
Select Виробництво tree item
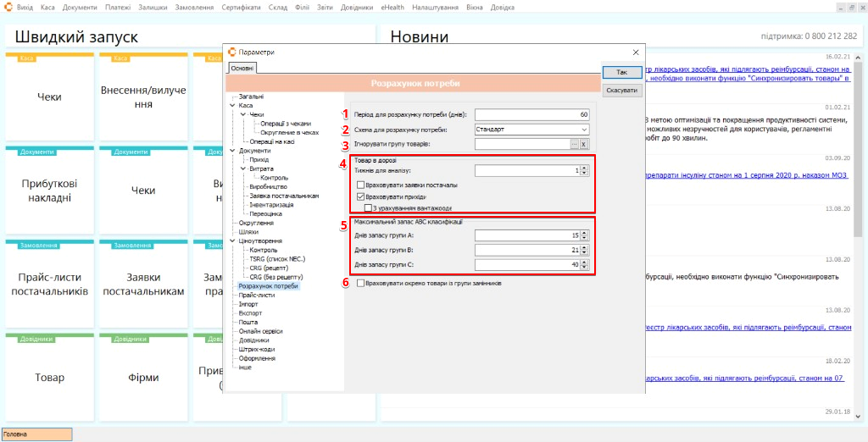(x=268, y=187)
